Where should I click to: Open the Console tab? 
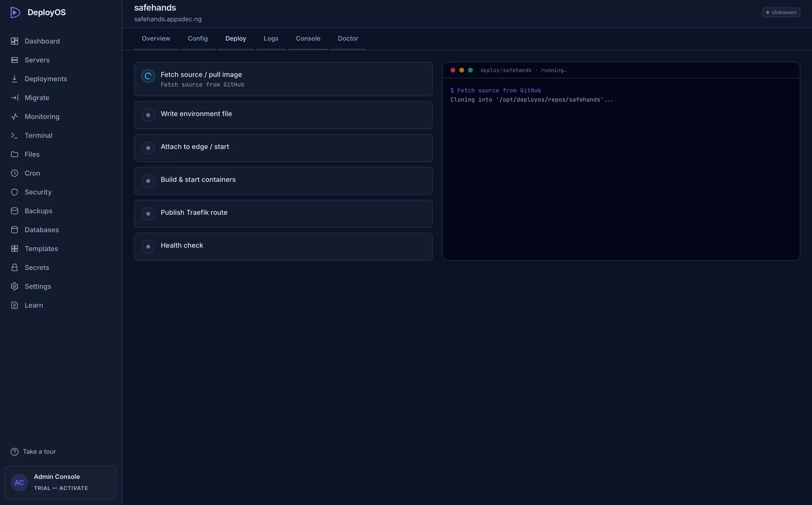[x=308, y=39]
